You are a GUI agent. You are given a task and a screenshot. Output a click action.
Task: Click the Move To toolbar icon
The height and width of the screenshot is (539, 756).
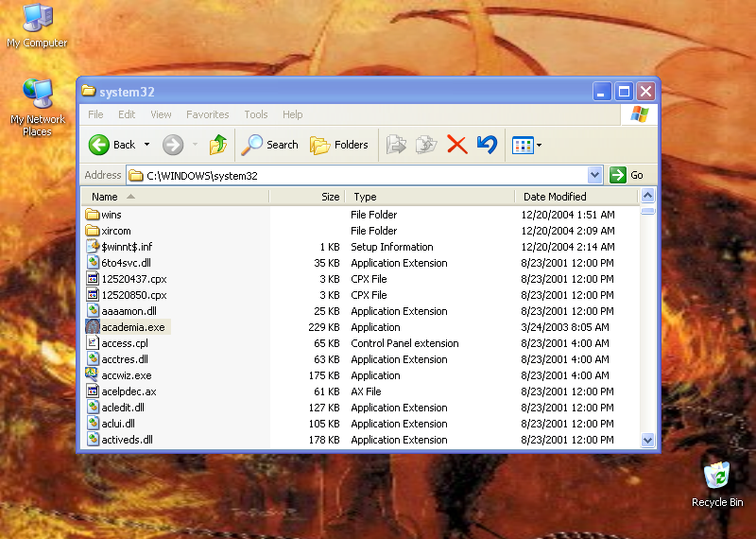(x=396, y=145)
